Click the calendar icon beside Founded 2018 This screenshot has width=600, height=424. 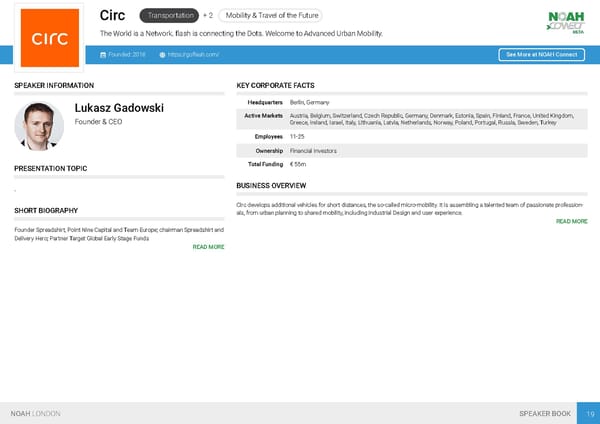pyautogui.click(x=103, y=54)
